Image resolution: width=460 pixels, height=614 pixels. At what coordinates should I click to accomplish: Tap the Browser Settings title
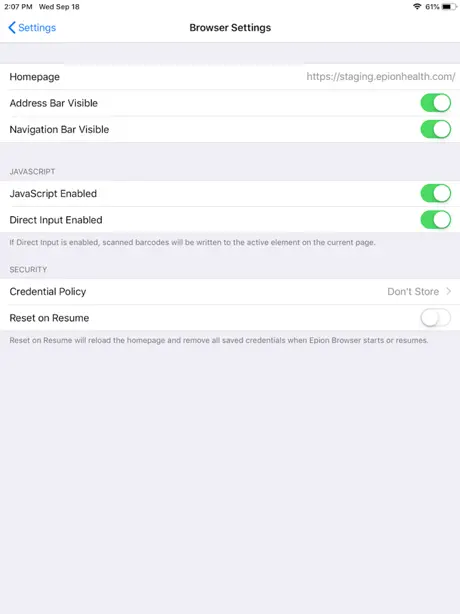point(230,27)
